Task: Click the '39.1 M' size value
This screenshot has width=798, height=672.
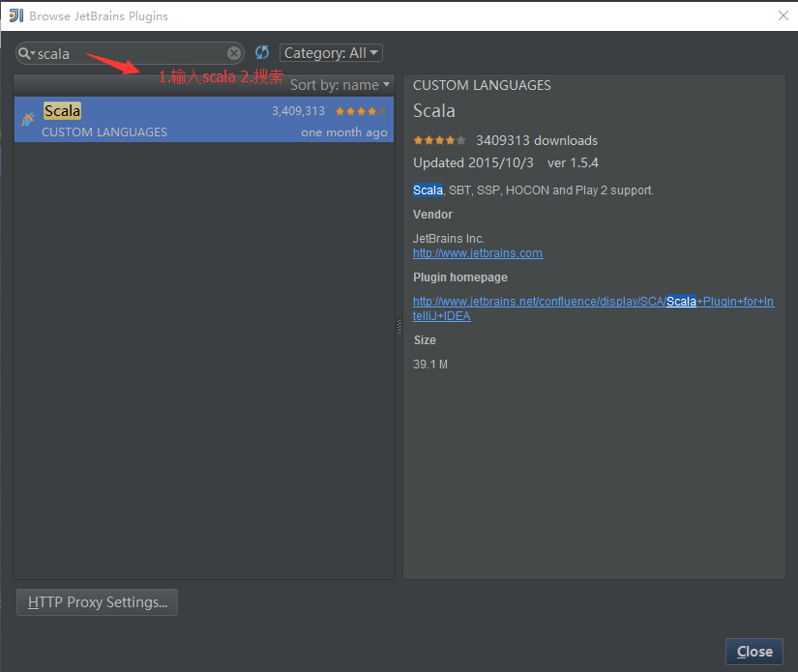Action: tap(430, 365)
